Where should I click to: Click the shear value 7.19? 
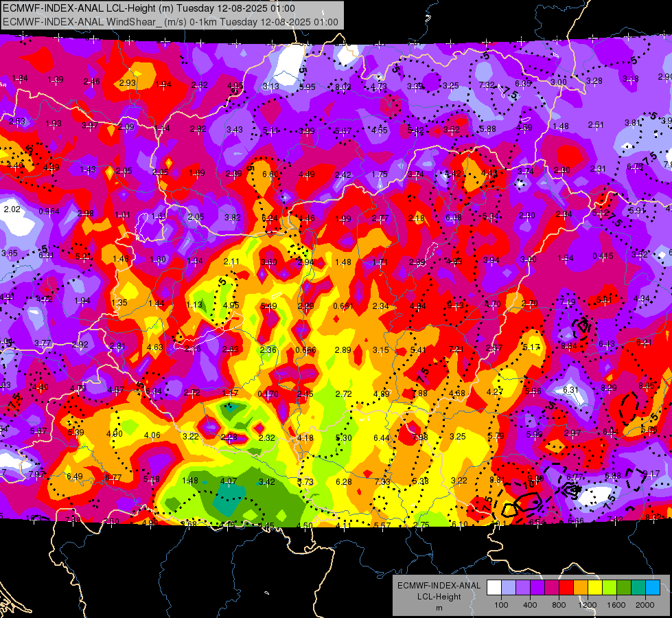point(568,303)
